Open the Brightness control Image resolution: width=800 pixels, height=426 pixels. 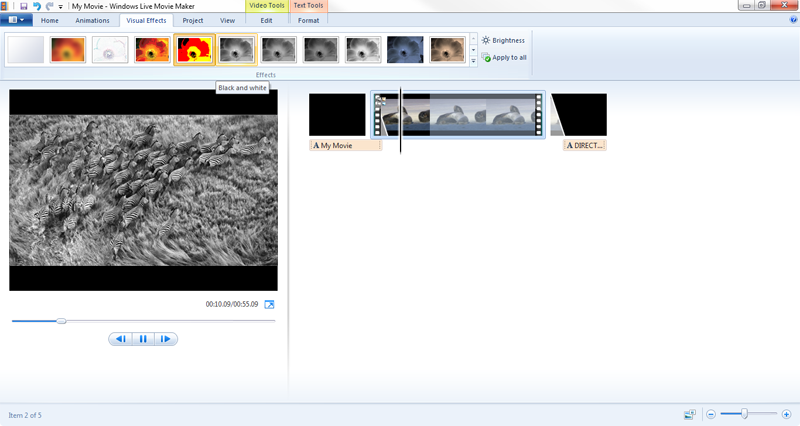[503, 40]
